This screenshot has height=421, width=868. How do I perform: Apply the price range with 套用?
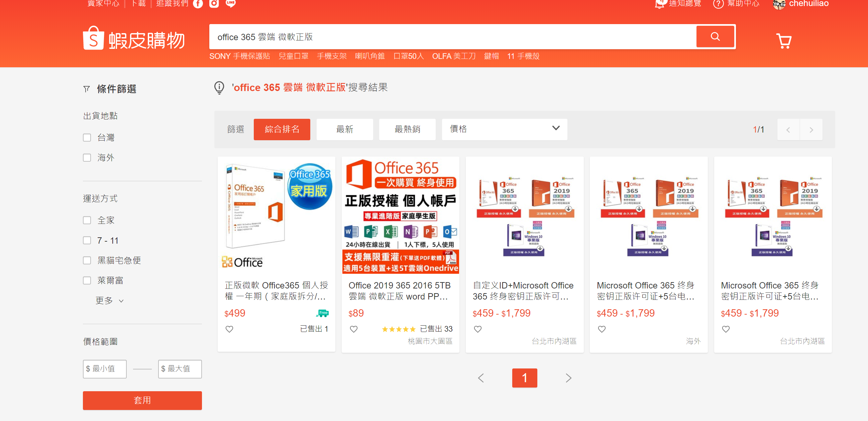pos(142,401)
